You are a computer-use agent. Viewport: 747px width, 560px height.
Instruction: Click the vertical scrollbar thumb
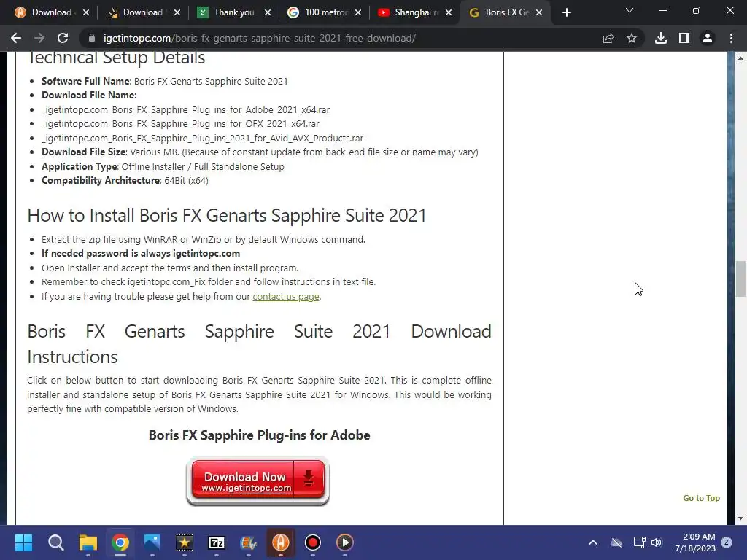[740, 279]
